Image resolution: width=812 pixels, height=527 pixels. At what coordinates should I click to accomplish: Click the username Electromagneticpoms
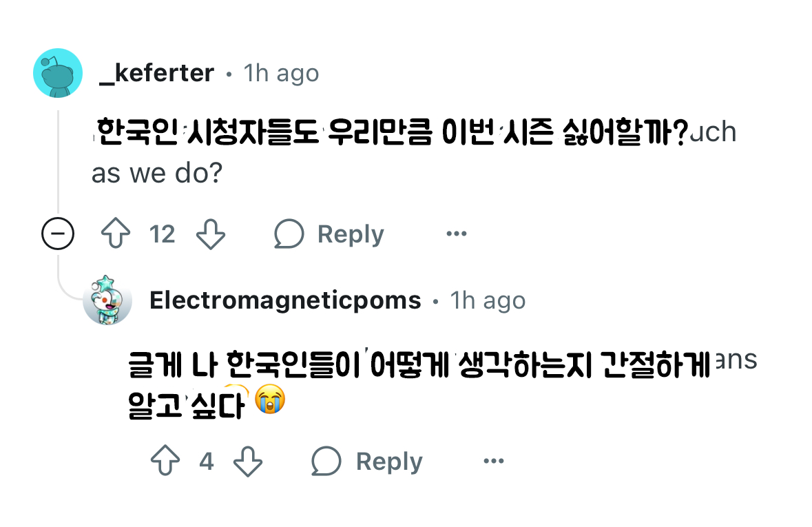pos(285,300)
